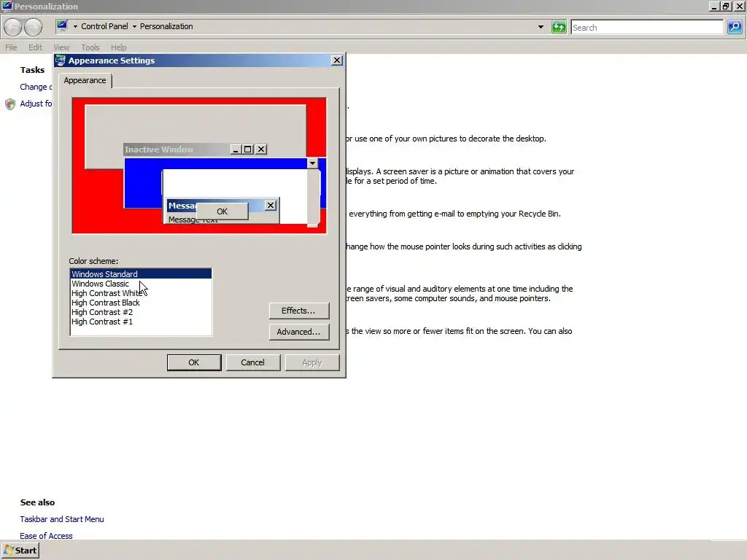The width and height of the screenshot is (747, 560).
Task: Click the Adjust font task link
Action: tap(36, 104)
